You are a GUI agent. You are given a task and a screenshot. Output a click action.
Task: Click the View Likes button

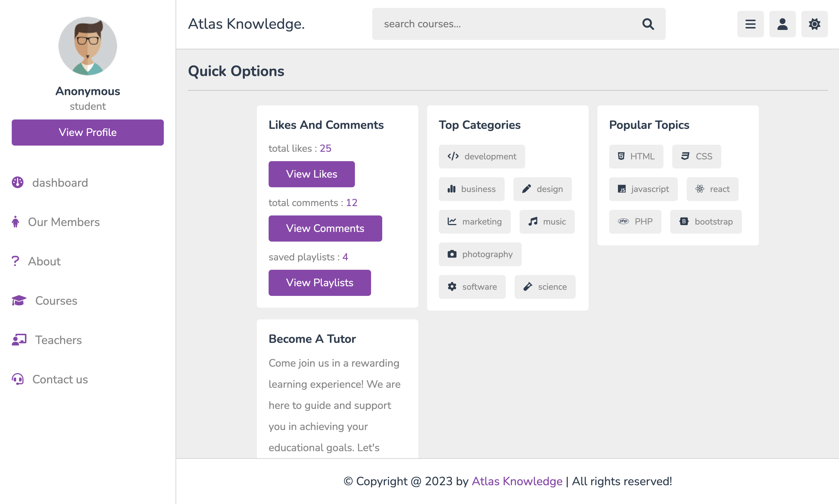tap(311, 174)
